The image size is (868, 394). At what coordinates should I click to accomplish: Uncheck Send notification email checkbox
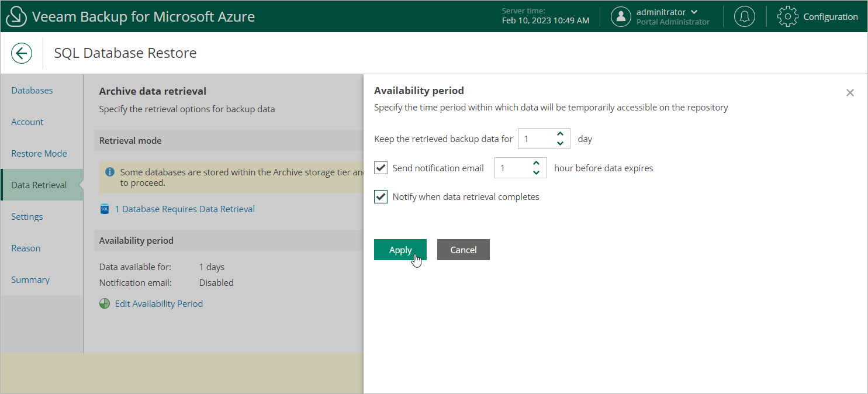[381, 168]
